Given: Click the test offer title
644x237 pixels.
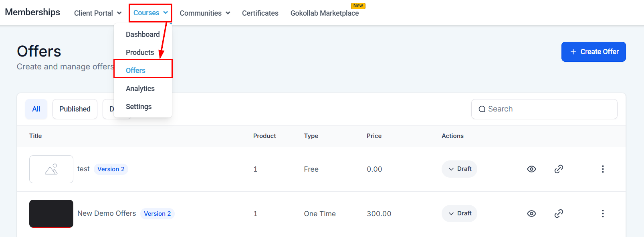Looking at the screenshot, I should (x=83, y=169).
